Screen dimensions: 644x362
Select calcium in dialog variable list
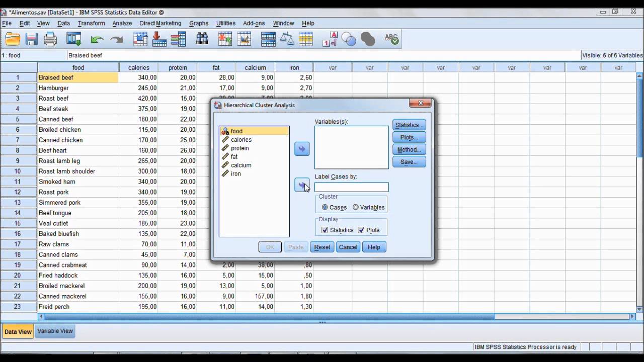click(241, 165)
